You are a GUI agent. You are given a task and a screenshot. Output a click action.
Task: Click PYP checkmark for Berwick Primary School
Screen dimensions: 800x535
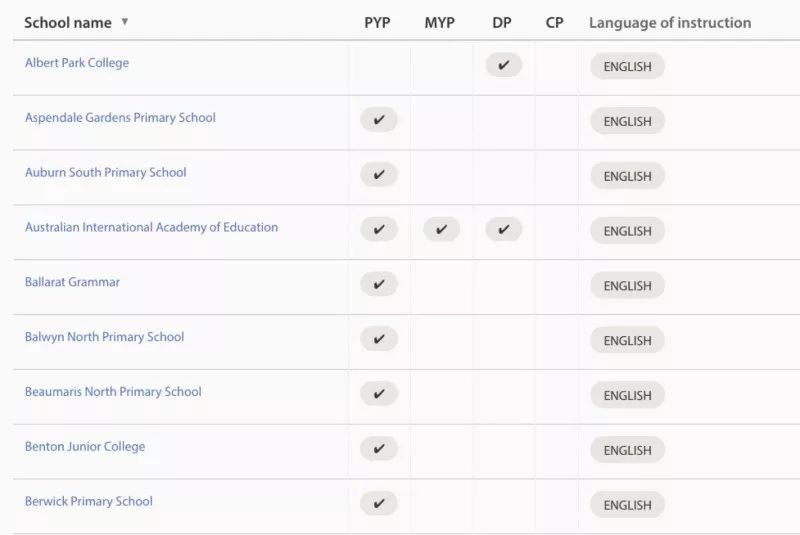(x=379, y=503)
